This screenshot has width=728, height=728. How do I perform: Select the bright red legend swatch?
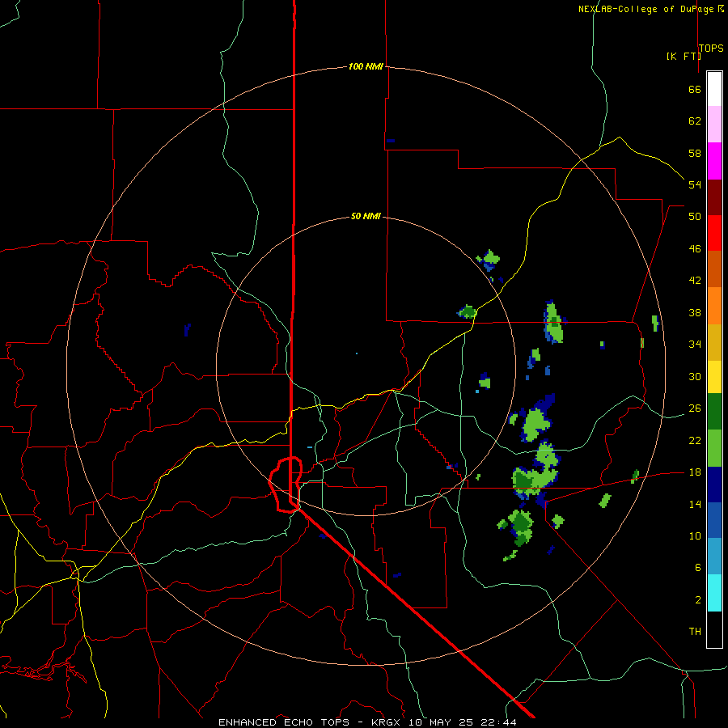(x=714, y=233)
